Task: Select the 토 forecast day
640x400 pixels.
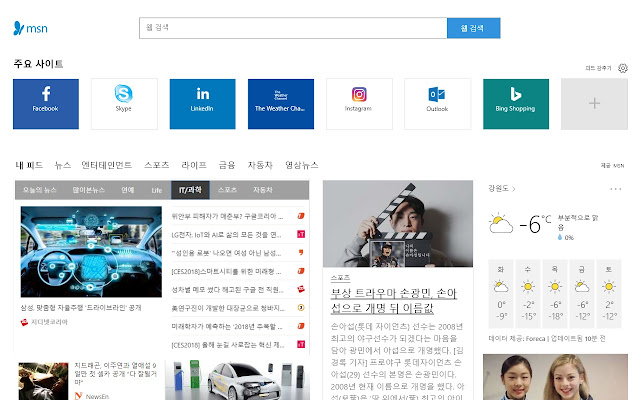Action: tap(609, 293)
